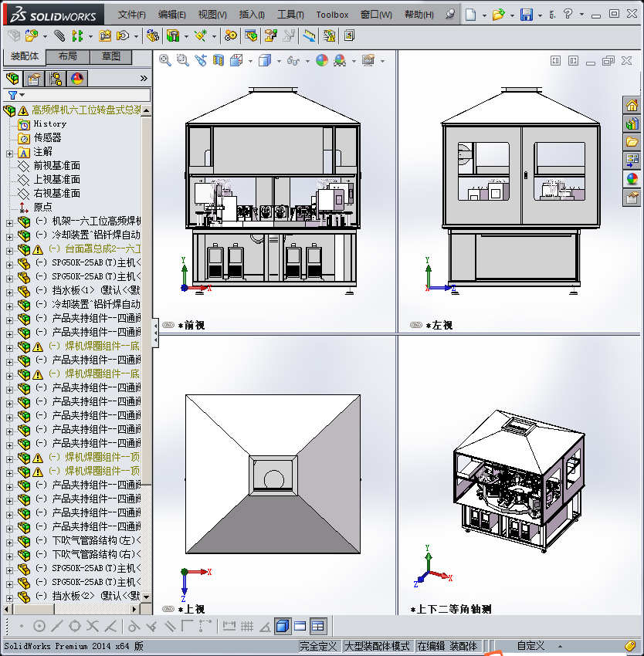This screenshot has width=644, height=656.
Task: Click the Move Component icon
Action: pyautogui.click(x=123, y=36)
